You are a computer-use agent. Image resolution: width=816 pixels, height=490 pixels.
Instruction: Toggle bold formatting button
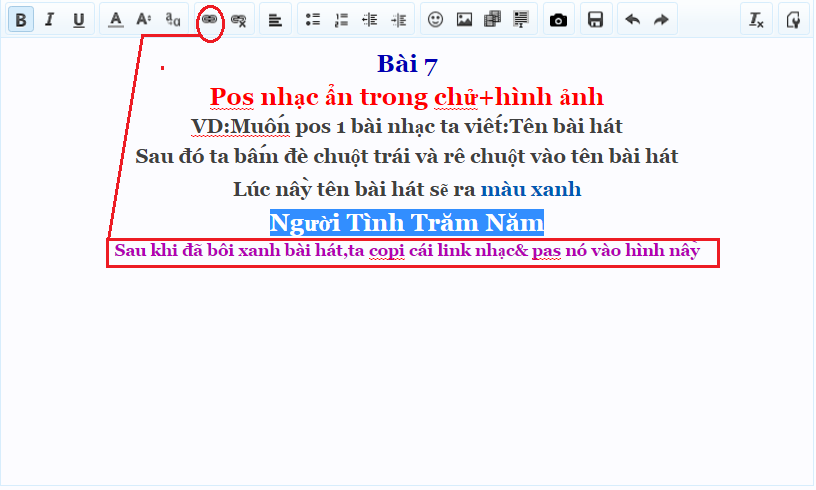tap(22, 20)
